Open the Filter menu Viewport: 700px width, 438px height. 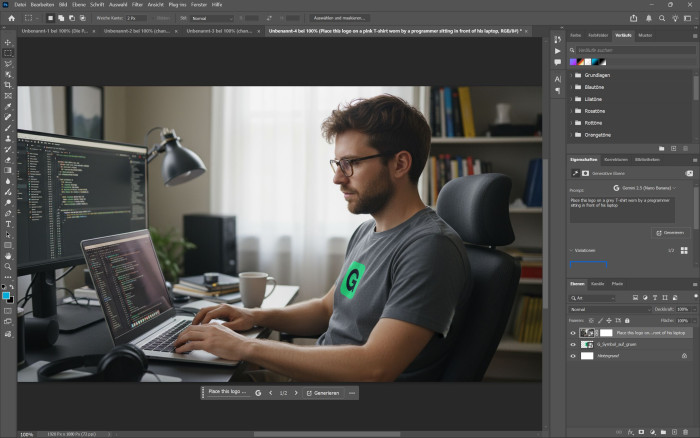coord(137,4)
